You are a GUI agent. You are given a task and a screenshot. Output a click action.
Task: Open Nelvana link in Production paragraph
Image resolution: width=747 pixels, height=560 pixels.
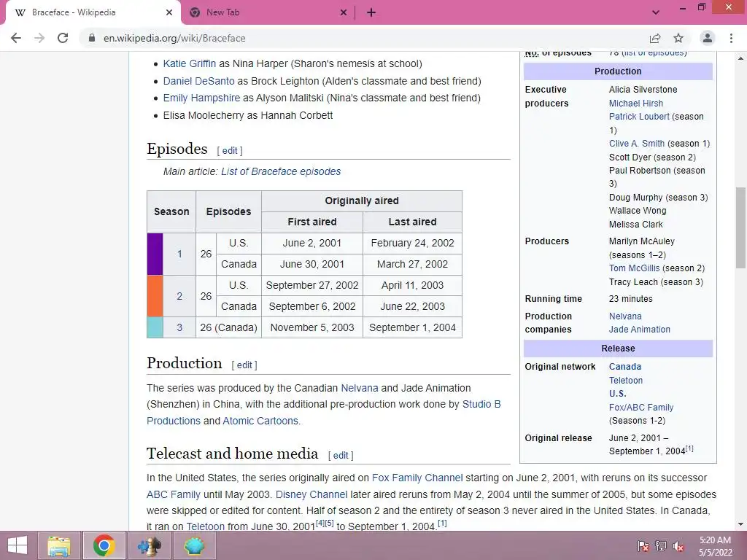(x=359, y=388)
